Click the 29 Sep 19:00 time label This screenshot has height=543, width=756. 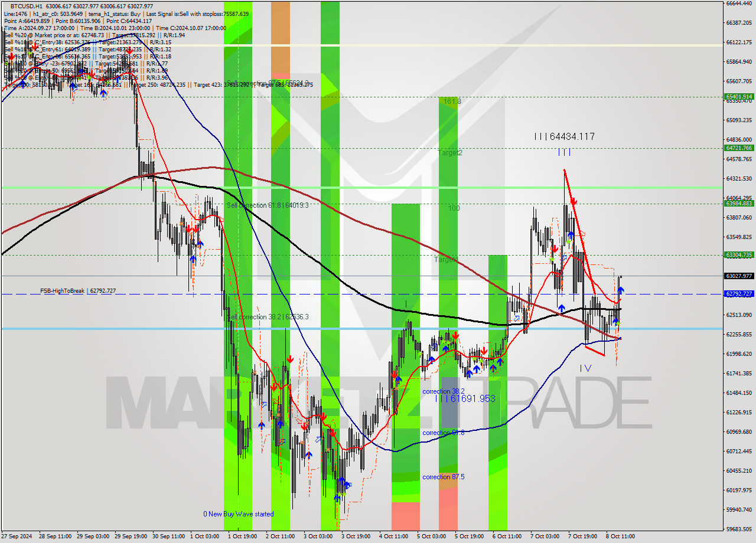click(131, 537)
